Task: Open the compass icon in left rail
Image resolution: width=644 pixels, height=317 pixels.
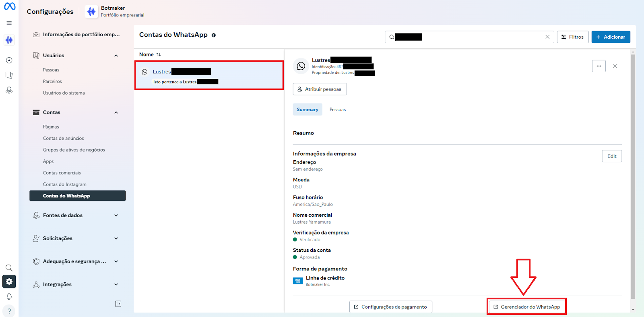Action: click(x=9, y=60)
